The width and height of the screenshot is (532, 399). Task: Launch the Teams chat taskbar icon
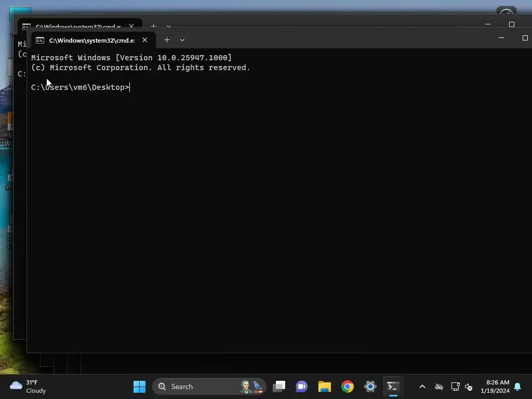302,387
